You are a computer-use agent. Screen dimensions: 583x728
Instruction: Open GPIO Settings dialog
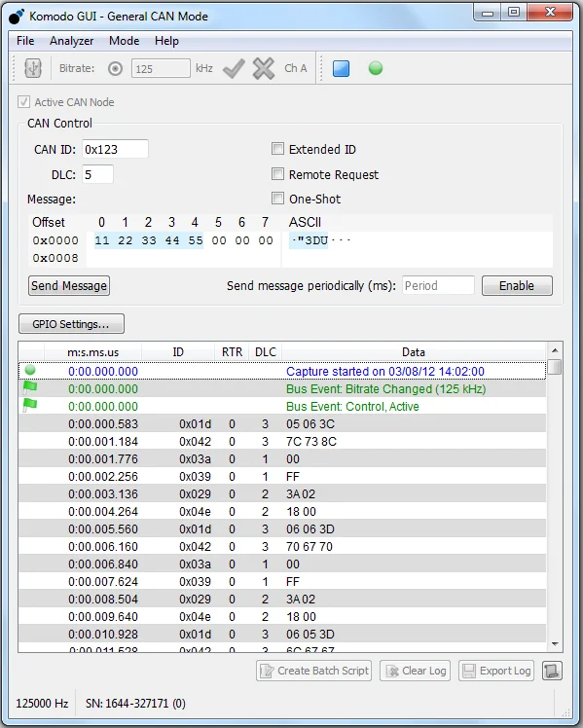coord(71,323)
